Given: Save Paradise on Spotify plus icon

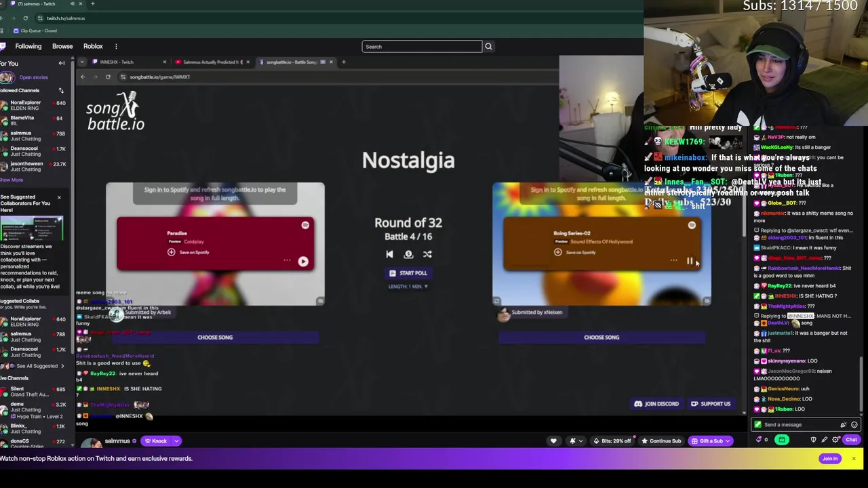Looking at the screenshot, I should point(171,252).
